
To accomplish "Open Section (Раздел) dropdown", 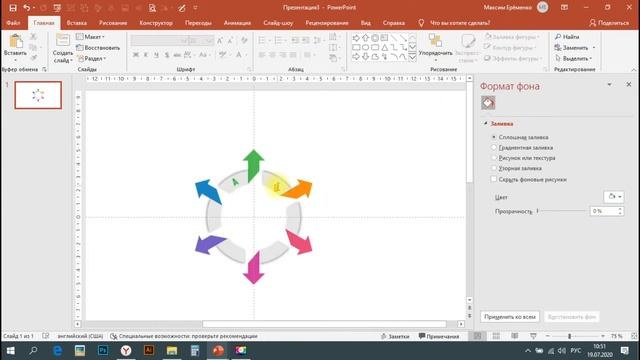I will tap(92, 58).
